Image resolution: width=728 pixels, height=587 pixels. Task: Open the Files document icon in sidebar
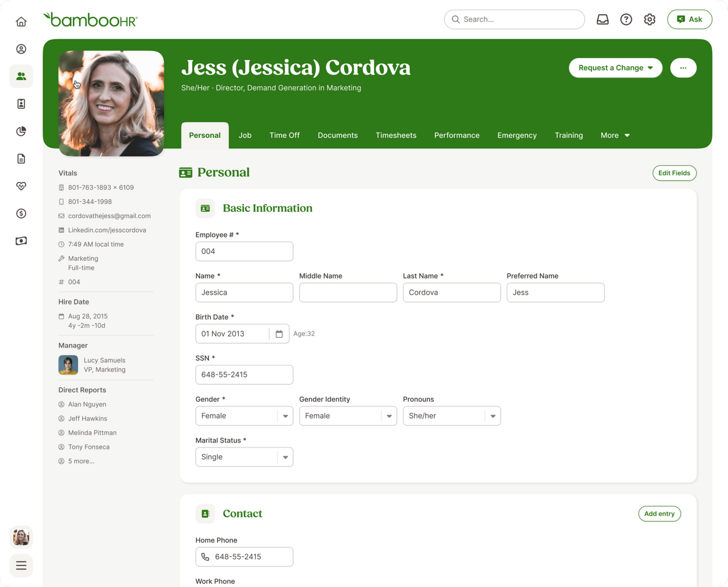pyautogui.click(x=21, y=159)
